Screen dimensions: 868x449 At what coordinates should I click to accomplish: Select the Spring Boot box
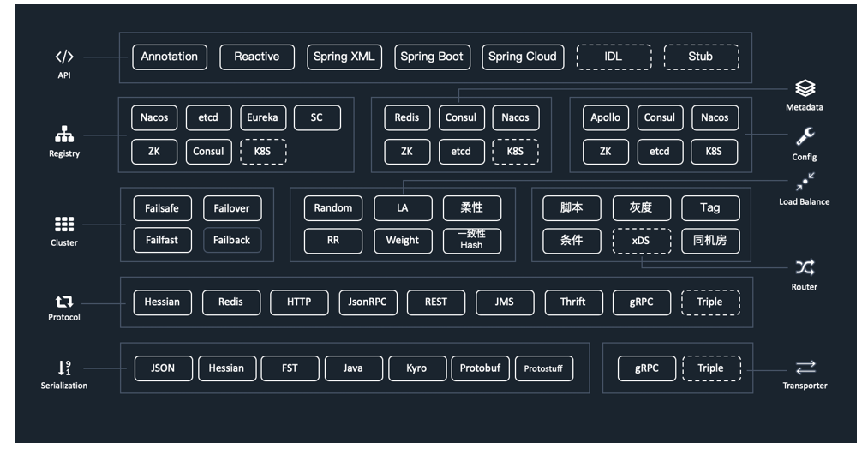click(433, 57)
